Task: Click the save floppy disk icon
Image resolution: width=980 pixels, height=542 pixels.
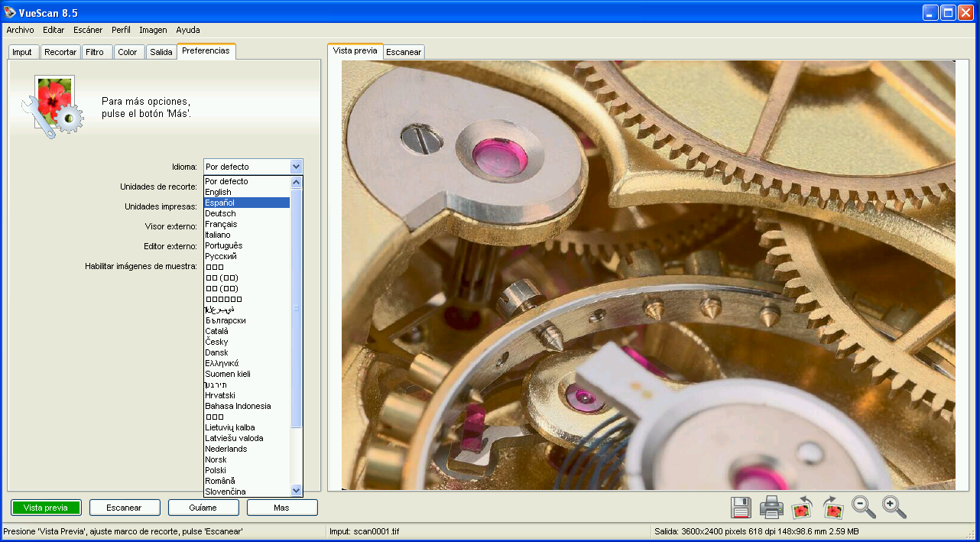Action: coord(741,507)
